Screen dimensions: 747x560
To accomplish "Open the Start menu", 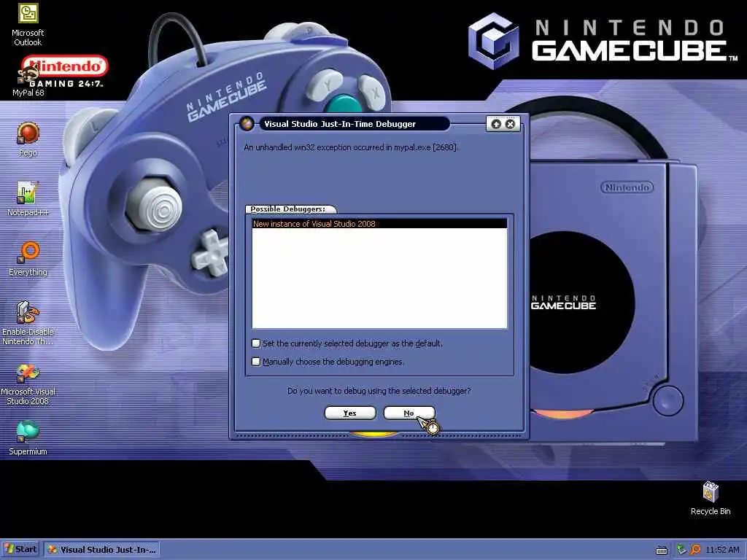I will coord(20,549).
